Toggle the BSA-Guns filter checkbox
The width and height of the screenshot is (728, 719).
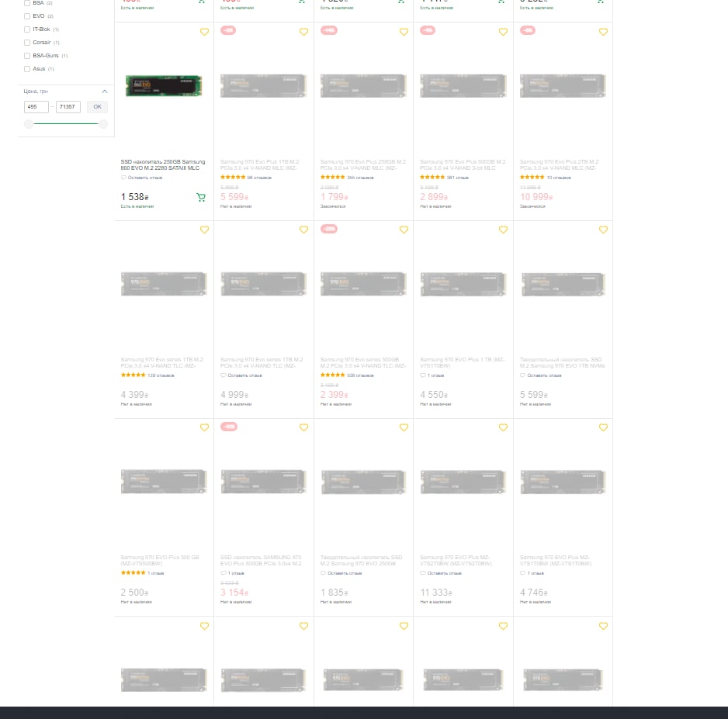(27, 56)
